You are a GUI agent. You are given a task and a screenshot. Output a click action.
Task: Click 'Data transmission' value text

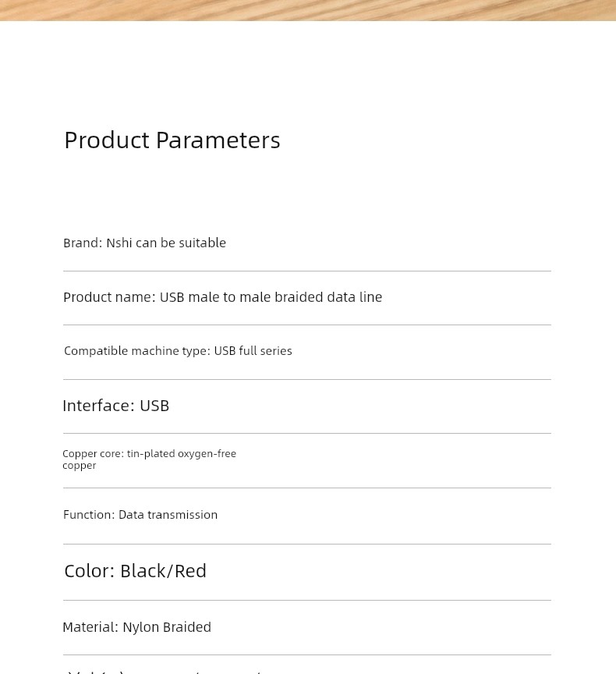pos(168,515)
